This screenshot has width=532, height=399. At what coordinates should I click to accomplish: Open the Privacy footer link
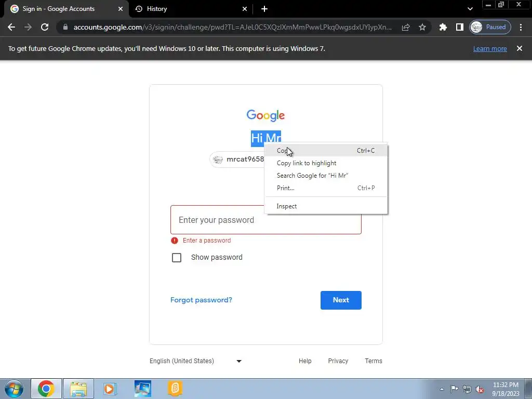click(338, 361)
